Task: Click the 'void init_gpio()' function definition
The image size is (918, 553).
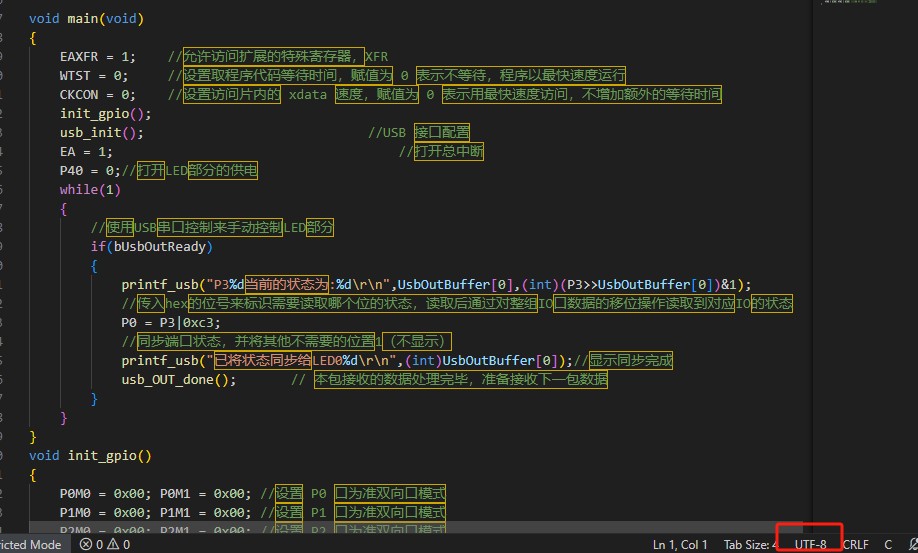Action: coord(90,455)
